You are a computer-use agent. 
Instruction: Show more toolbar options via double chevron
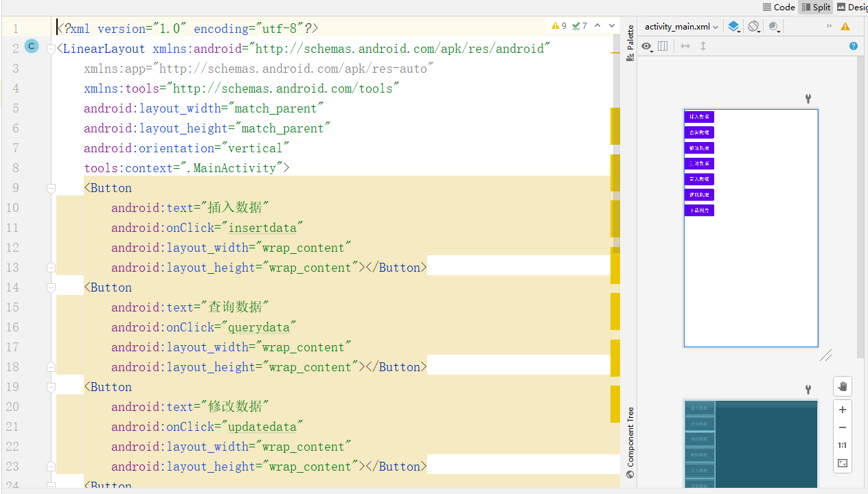click(829, 26)
